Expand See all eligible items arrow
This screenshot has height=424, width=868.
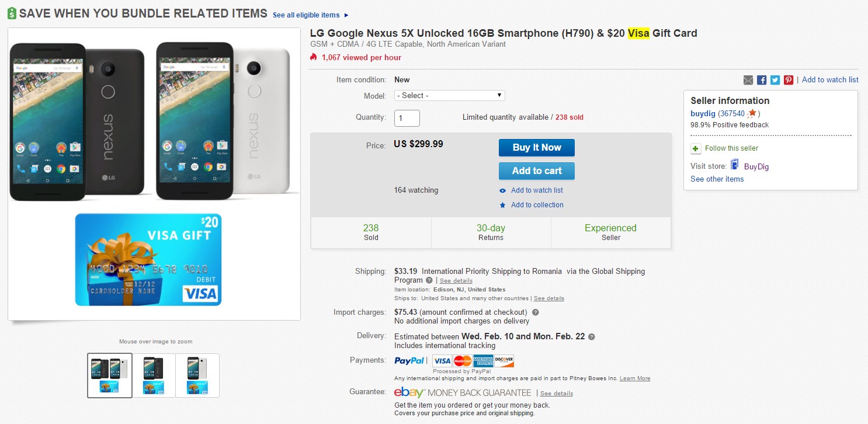(x=346, y=15)
